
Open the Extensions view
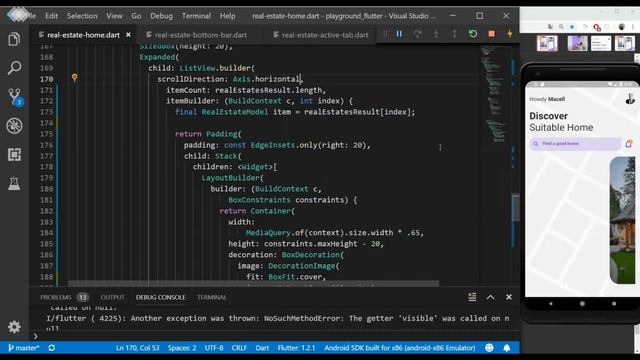[14, 154]
